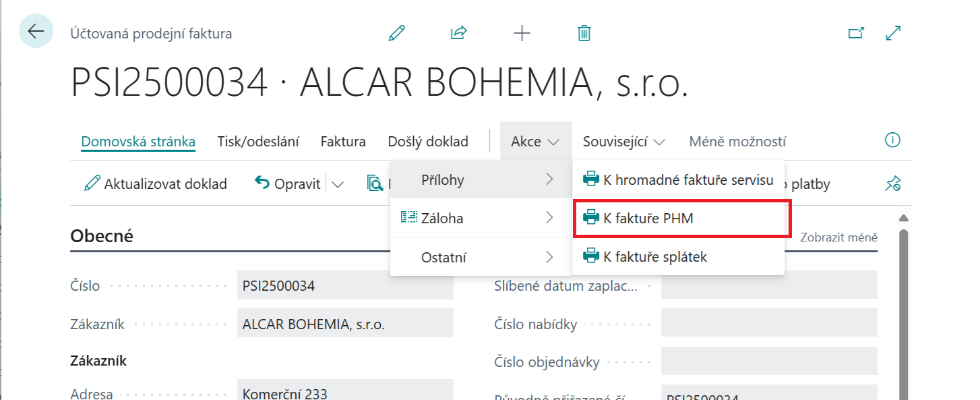Switch to the Tisk/odeslání tab
980x400 pixels.
pos(258,142)
